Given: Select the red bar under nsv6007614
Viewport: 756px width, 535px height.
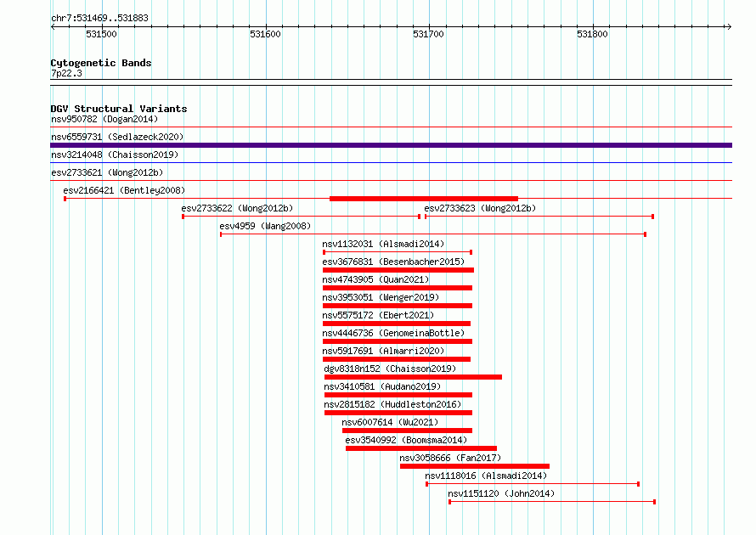Looking at the screenshot, I should pos(408,431).
